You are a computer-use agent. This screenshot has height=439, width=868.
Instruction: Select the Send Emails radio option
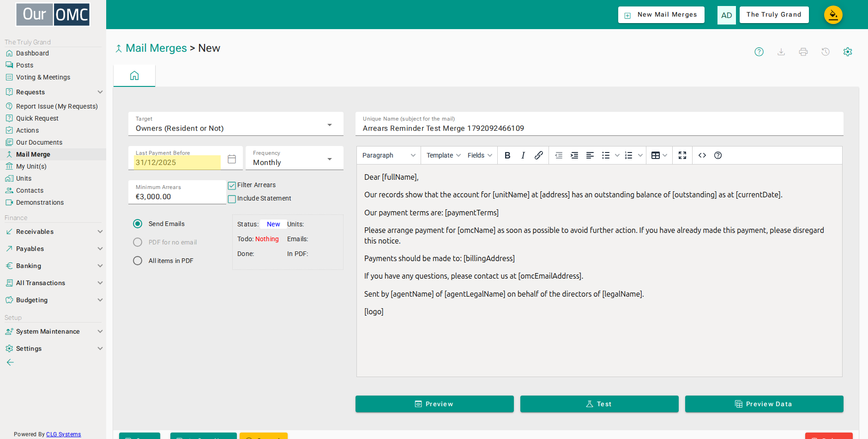point(138,224)
